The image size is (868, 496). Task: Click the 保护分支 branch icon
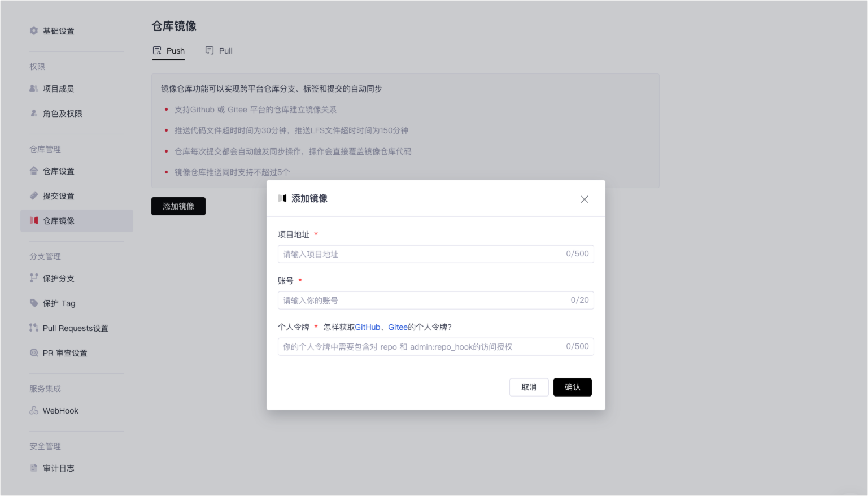34,279
